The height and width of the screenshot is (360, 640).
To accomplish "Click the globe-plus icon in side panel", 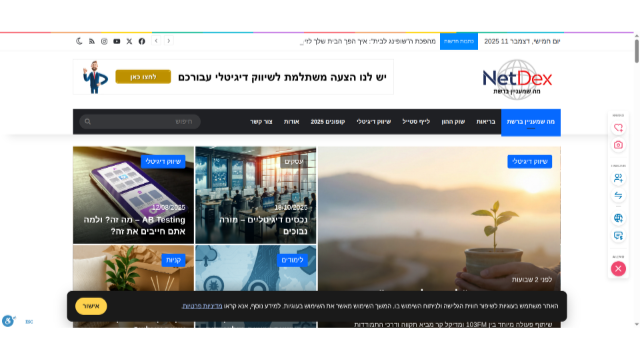I will tap(618, 218).
